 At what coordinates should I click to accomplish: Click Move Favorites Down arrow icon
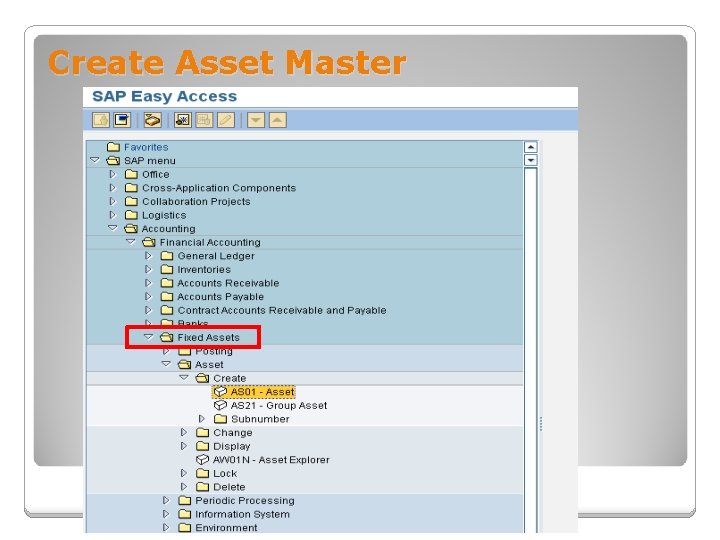(256, 120)
